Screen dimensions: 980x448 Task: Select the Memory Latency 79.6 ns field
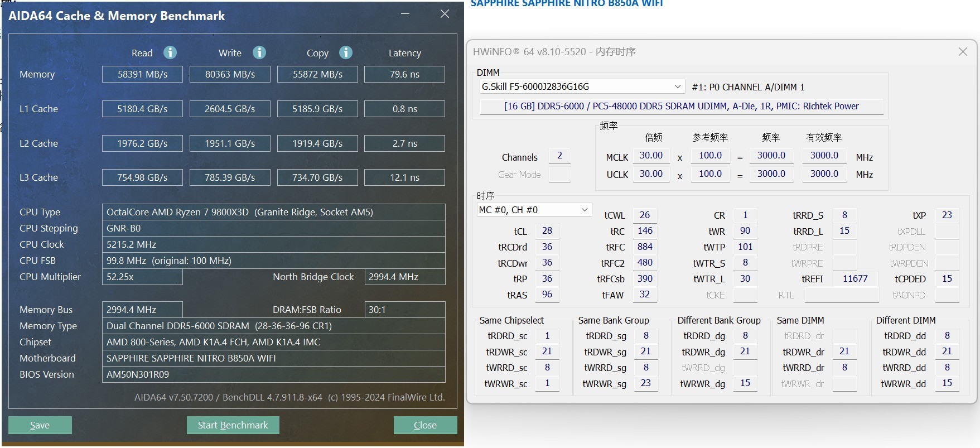tap(404, 74)
